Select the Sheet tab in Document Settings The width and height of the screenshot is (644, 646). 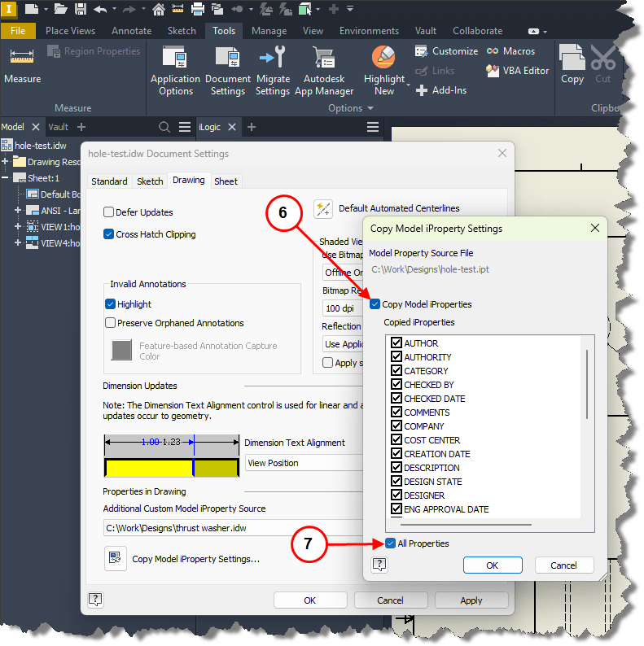[226, 181]
